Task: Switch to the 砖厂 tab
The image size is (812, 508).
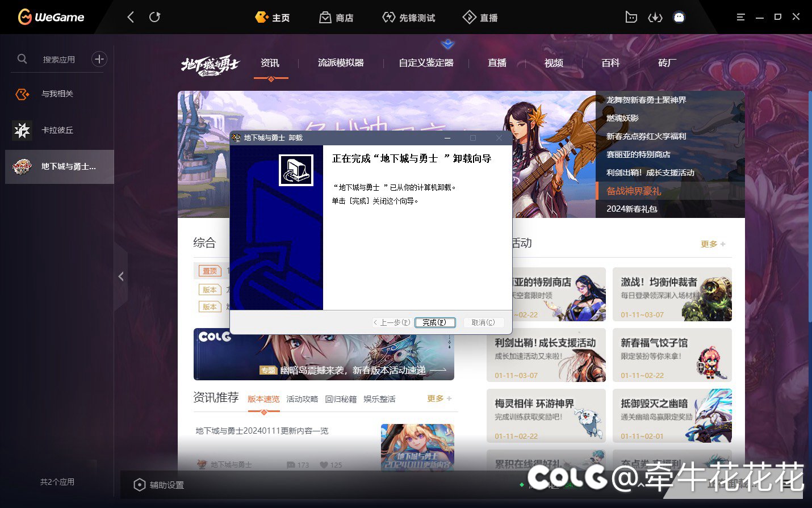Action: tap(667, 63)
